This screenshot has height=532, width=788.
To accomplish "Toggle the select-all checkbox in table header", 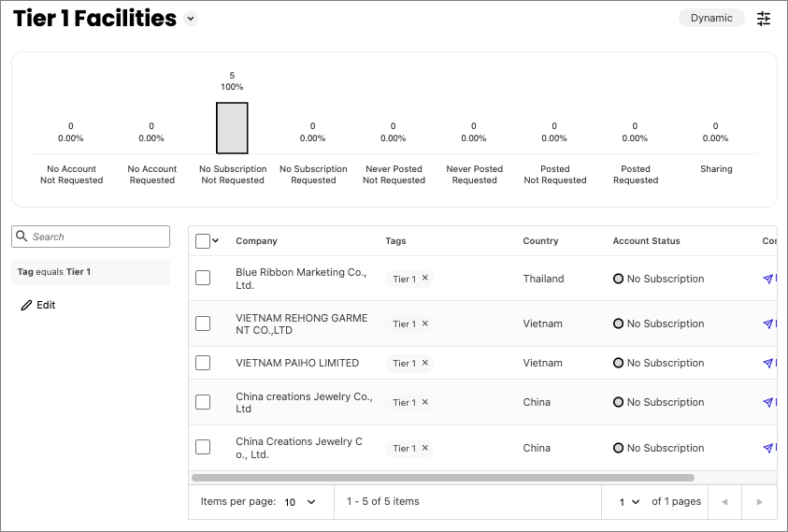I will click(x=203, y=241).
